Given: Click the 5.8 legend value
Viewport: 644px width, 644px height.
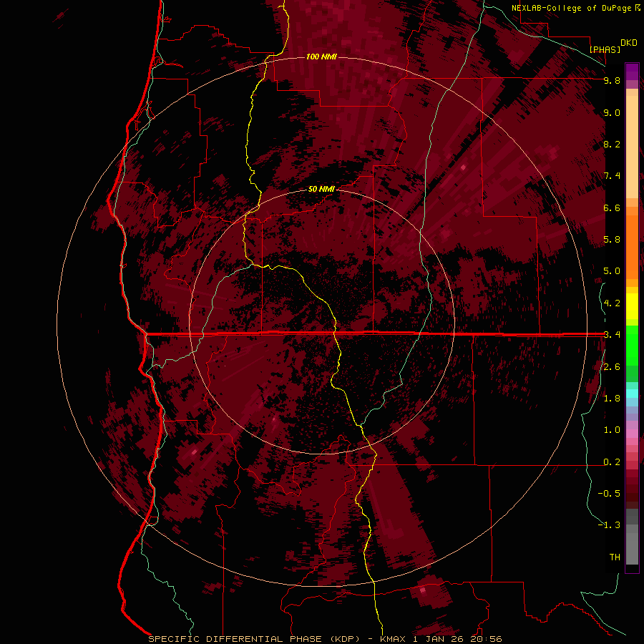Looking at the screenshot, I should point(612,240).
